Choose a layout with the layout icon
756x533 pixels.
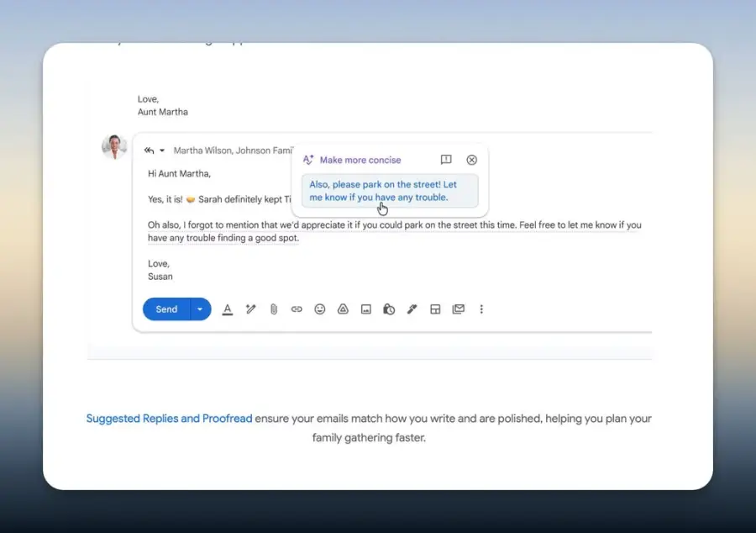pos(435,309)
